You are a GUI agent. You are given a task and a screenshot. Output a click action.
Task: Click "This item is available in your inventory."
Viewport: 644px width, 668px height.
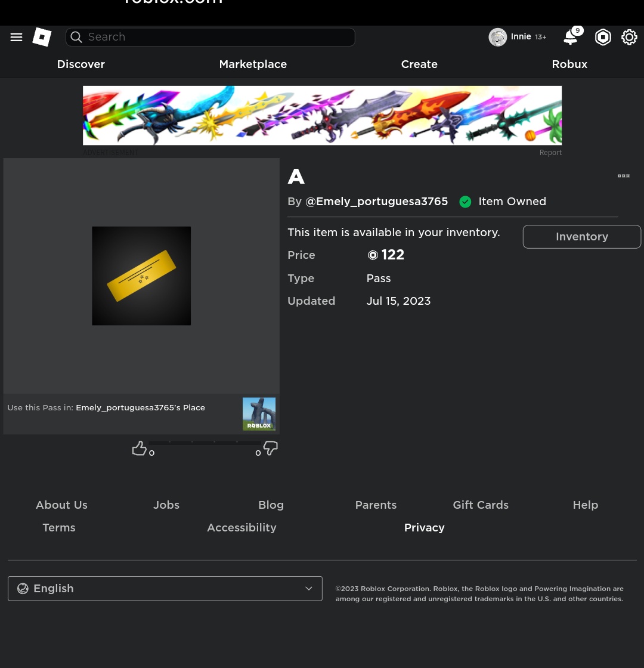[x=394, y=232]
